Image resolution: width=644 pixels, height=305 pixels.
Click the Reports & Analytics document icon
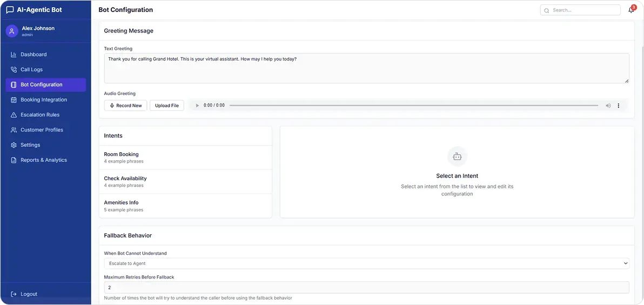point(14,160)
